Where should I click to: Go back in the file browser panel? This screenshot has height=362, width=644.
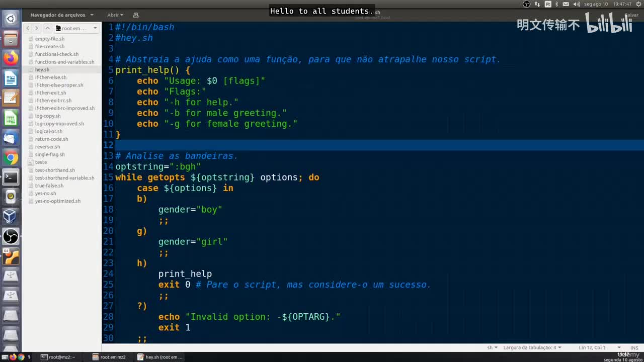tap(28, 28)
